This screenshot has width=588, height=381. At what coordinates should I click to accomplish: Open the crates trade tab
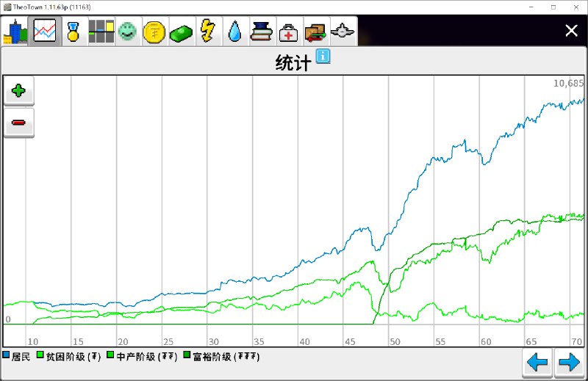(x=316, y=32)
